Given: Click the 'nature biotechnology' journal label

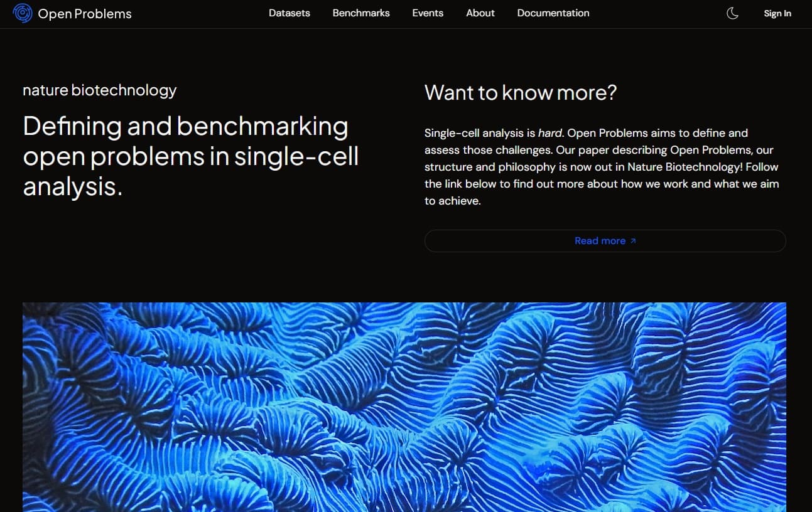Looking at the screenshot, I should pyautogui.click(x=99, y=90).
